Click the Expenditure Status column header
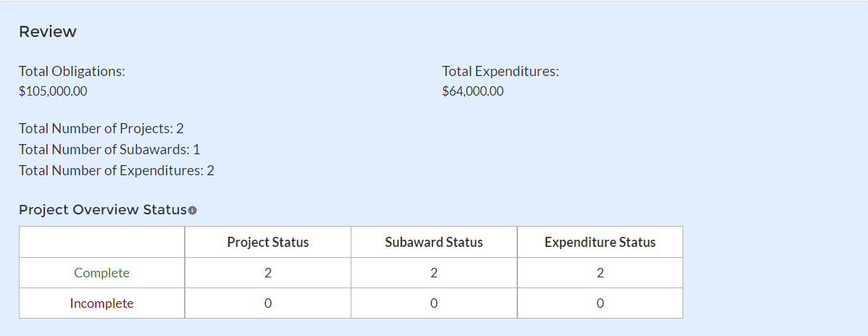Screen dimensions: 868x336 tap(600, 243)
